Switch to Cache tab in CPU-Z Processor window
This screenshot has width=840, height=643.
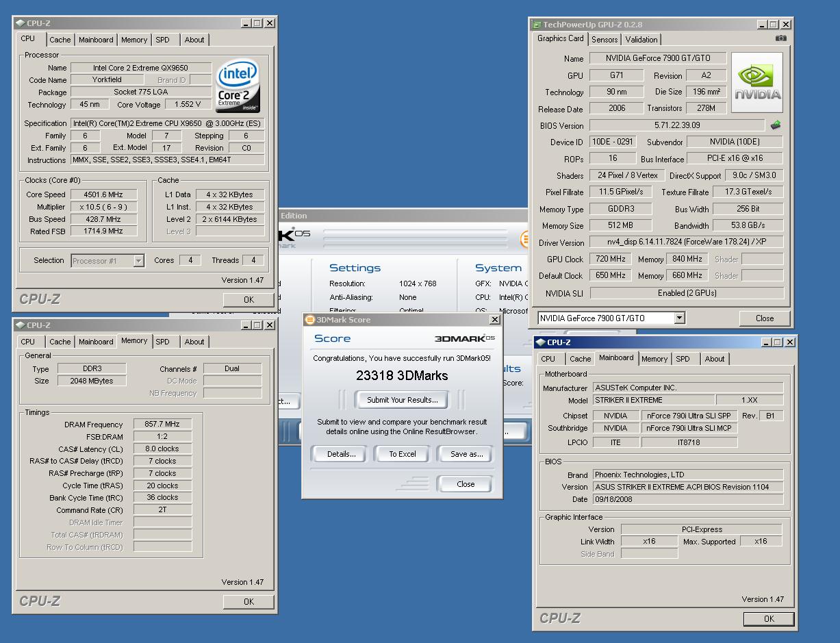pos(60,40)
